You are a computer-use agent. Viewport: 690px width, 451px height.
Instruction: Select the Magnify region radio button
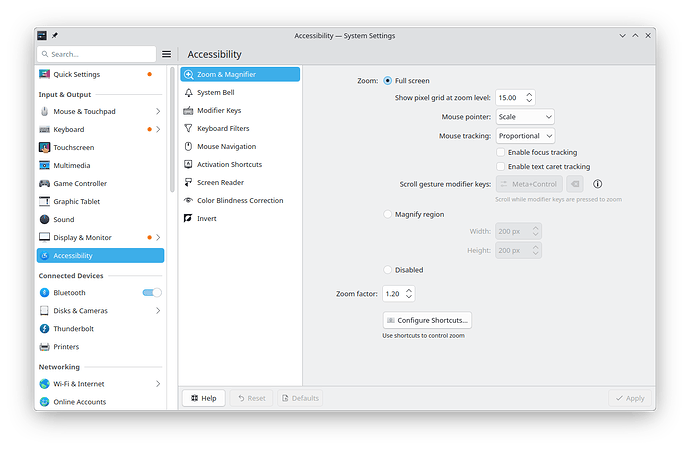[388, 214]
